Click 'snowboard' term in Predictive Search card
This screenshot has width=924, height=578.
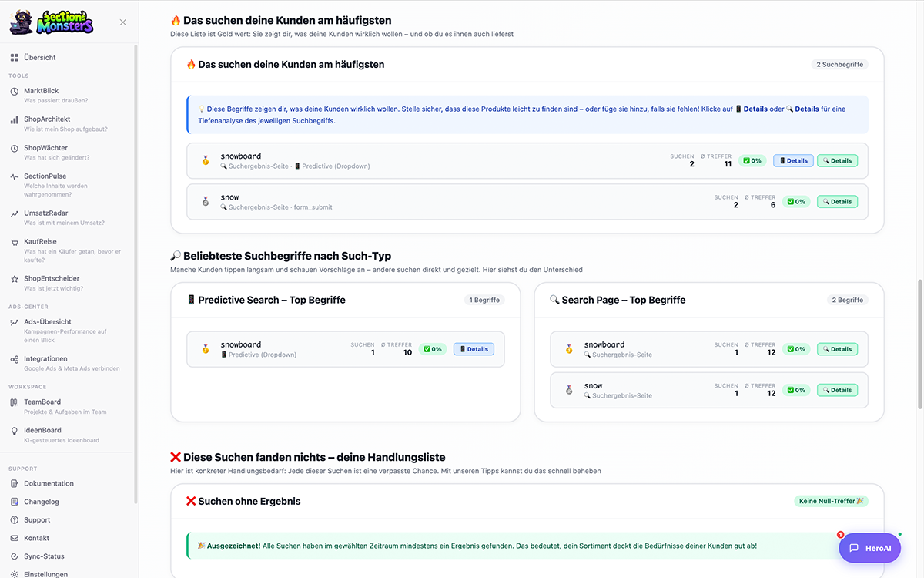point(241,344)
